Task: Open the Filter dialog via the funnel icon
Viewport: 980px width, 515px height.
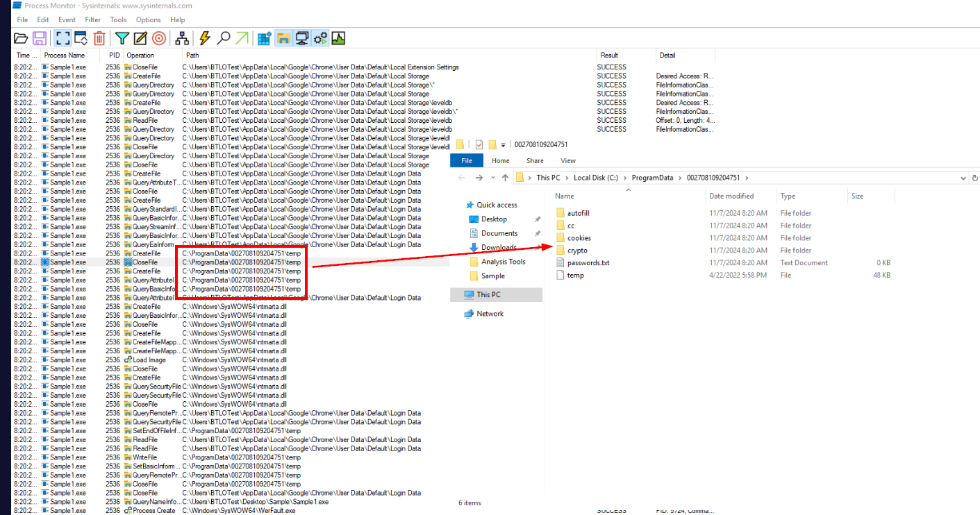Action: pos(122,38)
